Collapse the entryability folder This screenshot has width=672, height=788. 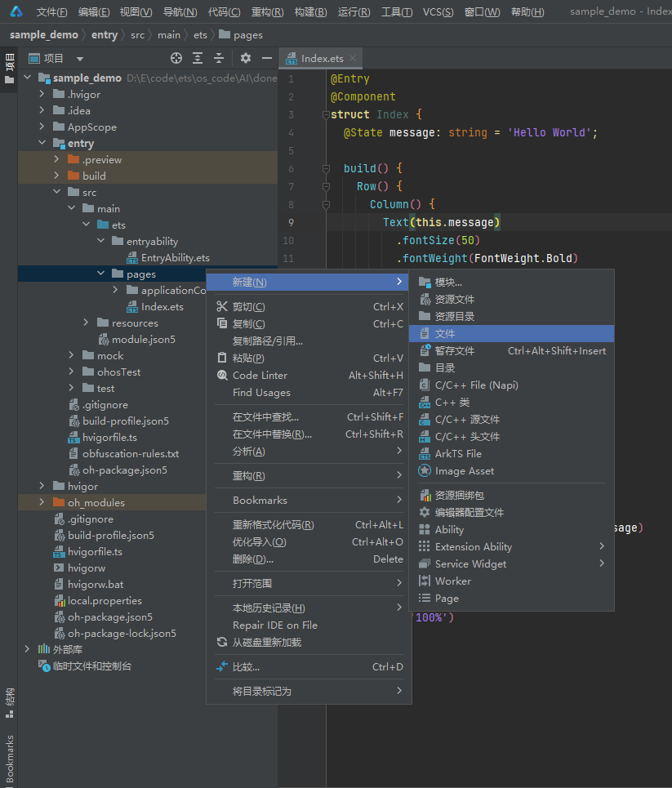tap(101, 241)
